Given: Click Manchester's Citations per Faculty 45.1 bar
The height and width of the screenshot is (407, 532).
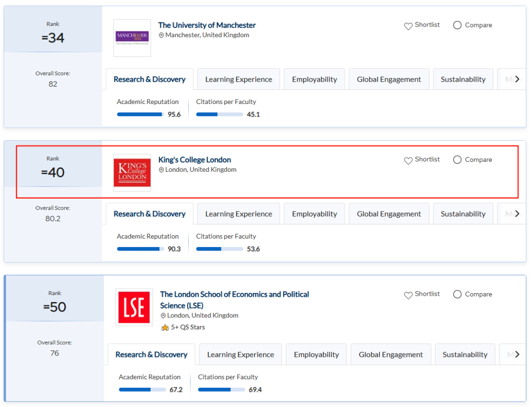Looking at the screenshot, I should [x=219, y=115].
